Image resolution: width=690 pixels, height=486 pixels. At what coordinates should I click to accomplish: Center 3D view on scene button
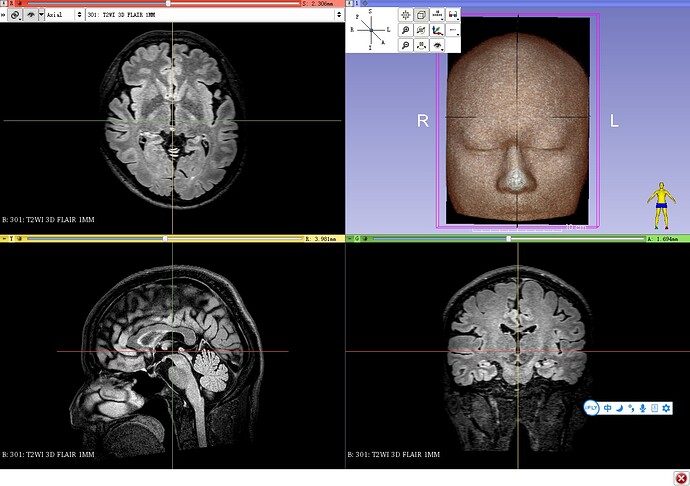(406, 15)
